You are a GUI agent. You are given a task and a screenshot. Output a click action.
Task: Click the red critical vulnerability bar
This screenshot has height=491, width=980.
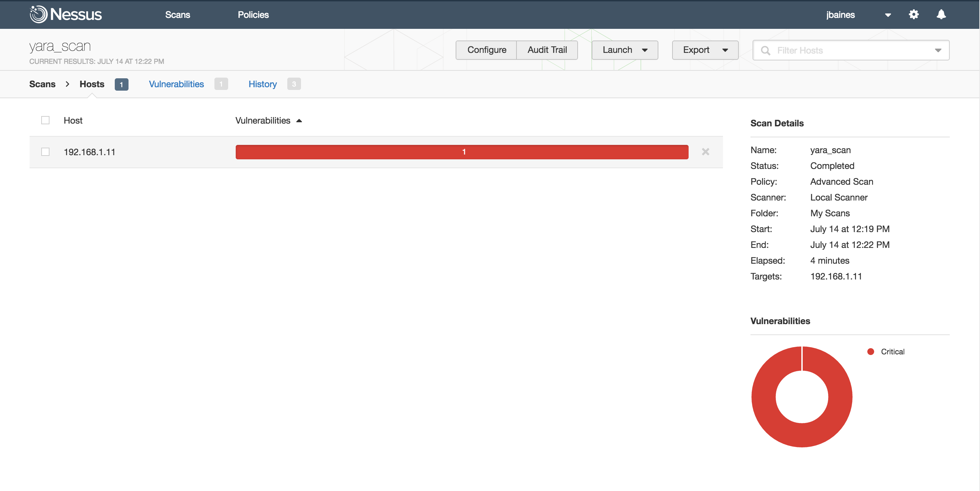pyautogui.click(x=462, y=152)
